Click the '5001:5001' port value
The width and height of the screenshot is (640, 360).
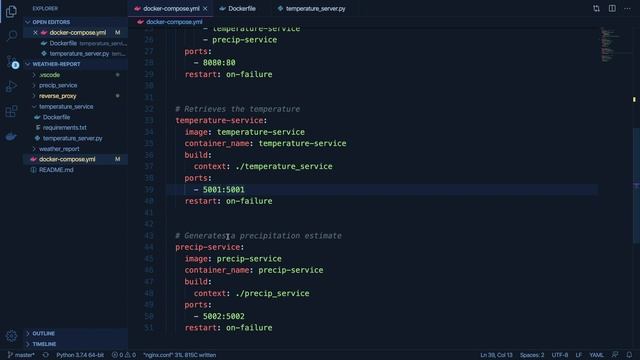coord(223,189)
